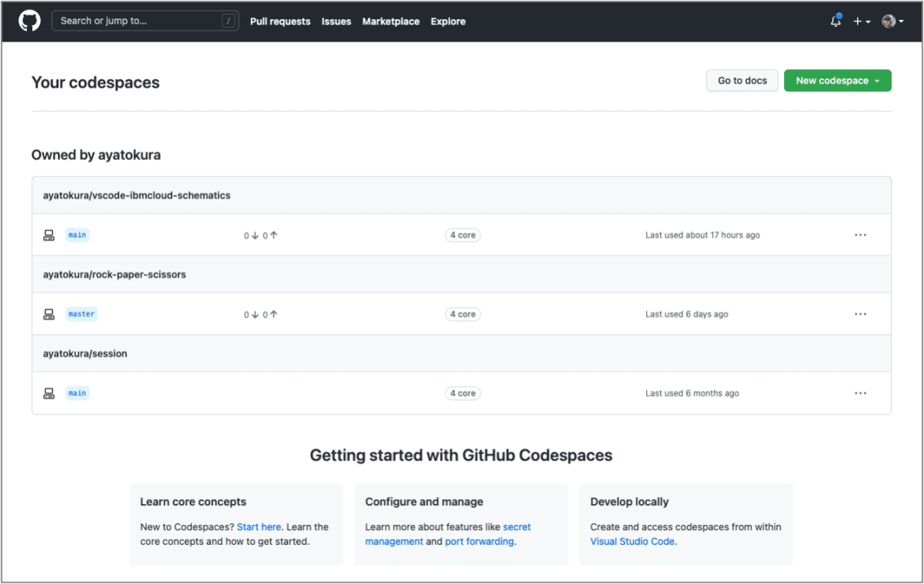Open the New codespace dropdown arrow

pyautogui.click(x=879, y=80)
